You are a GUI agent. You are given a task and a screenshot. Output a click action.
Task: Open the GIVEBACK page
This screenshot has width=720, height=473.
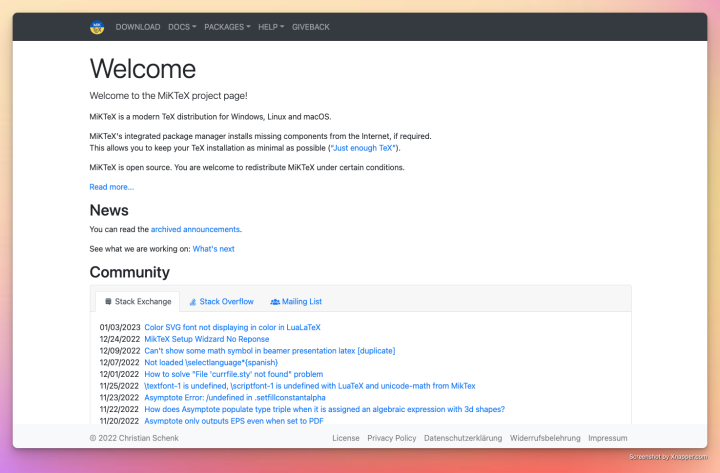coord(311,27)
